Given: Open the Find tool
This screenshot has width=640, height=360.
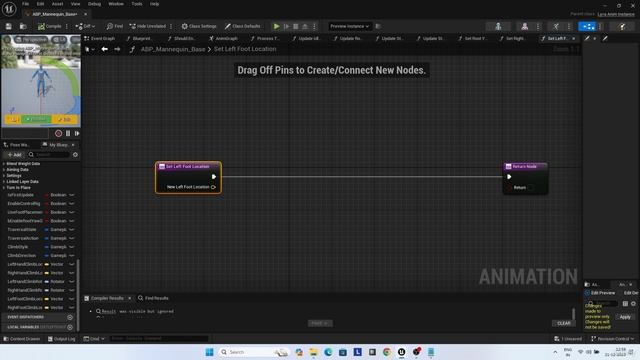Looking at the screenshot, I should pos(115,27).
